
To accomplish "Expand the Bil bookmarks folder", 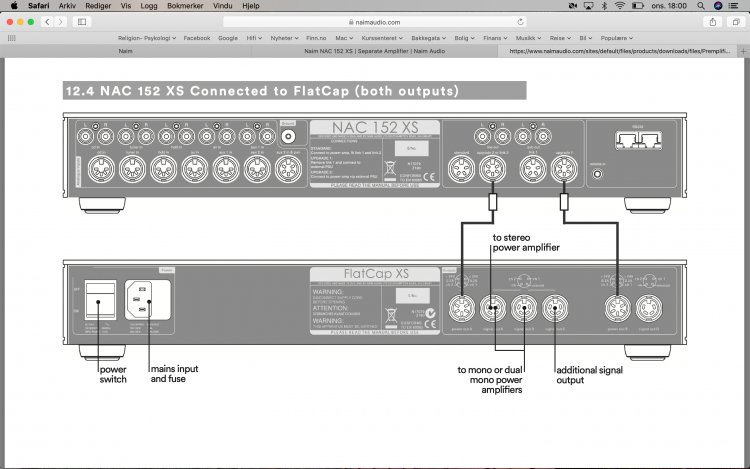I will coord(585,38).
